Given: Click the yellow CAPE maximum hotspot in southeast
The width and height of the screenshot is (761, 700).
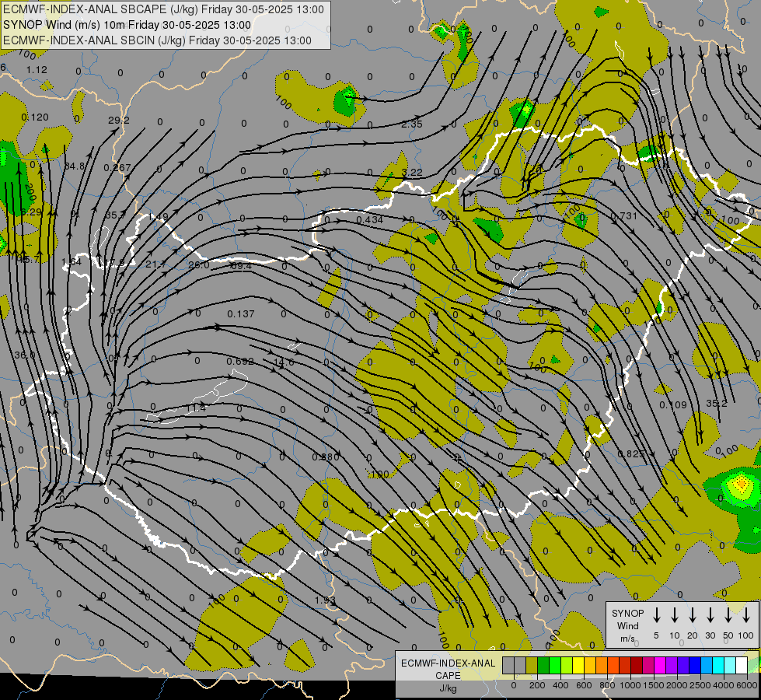Looking at the screenshot, I should 741,484.
